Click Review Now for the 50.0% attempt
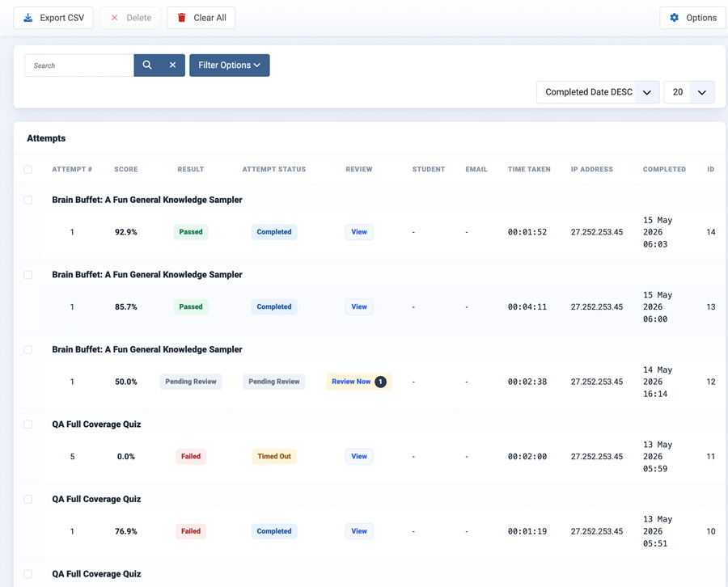The width and height of the screenshot is (728, 587). (x=359, y=382)
